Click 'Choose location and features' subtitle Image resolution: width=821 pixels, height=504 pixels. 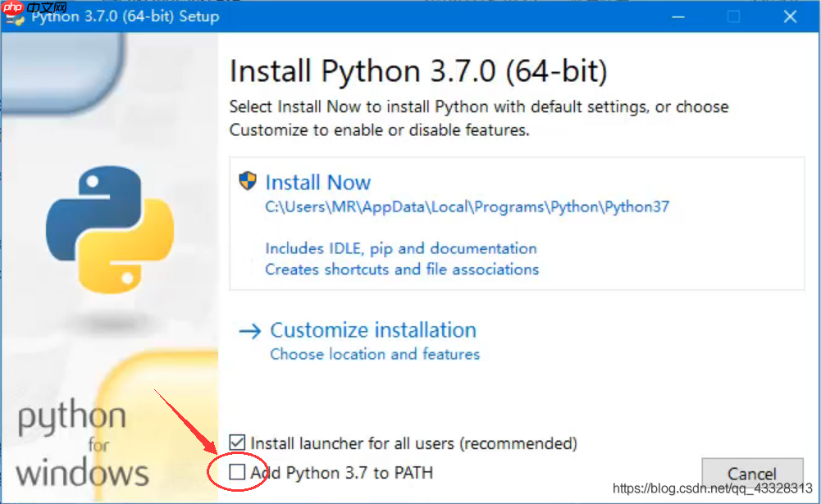375,354
